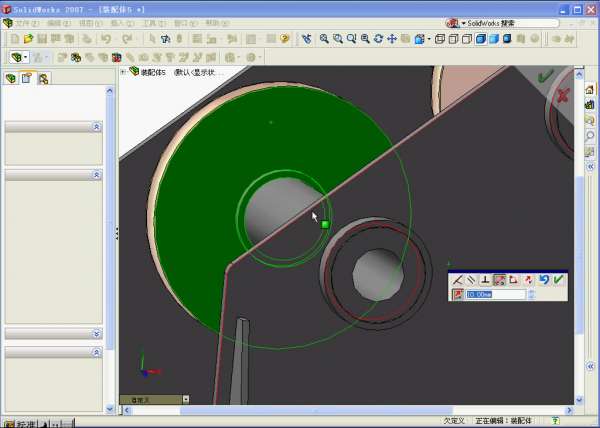Open the 工具 menu

(x=149, y=22)
